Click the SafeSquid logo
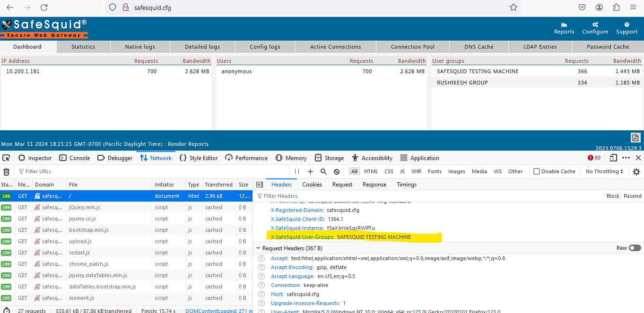 click(44, 28)
